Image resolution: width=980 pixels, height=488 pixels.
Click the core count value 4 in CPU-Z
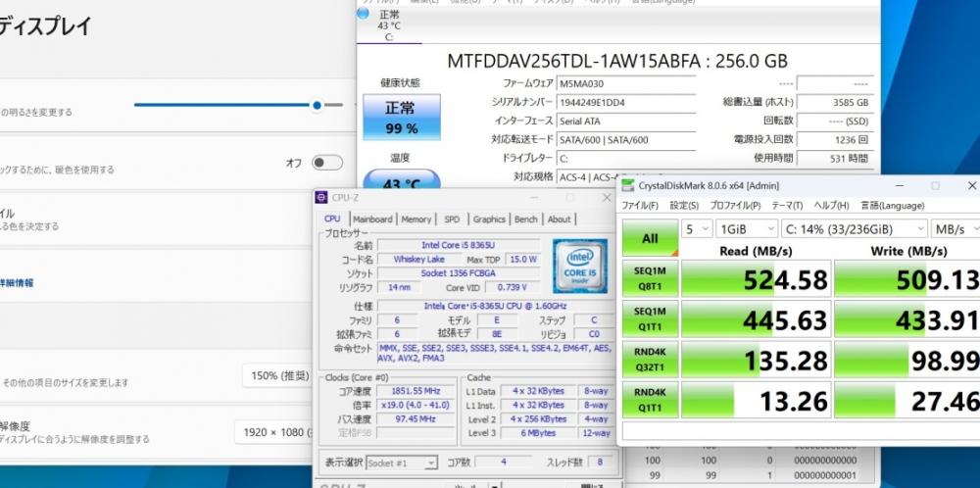pyautogui.click(x=504, y=463)
